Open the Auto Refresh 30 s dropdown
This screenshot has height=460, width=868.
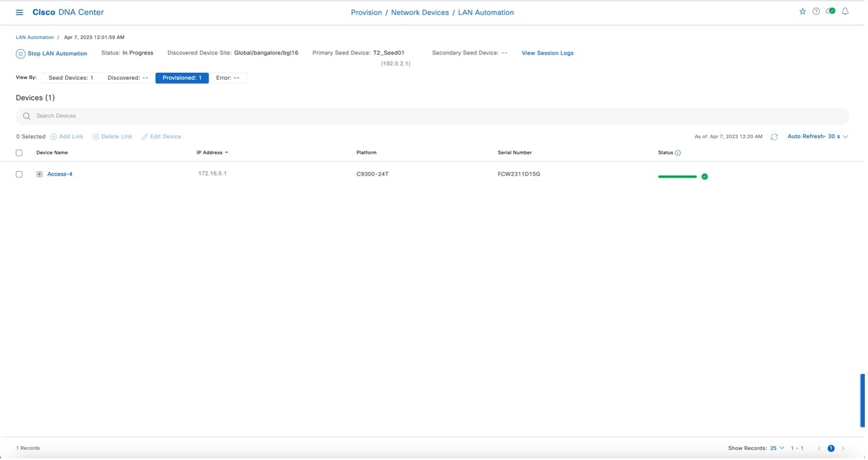click(x=820, y=137)
